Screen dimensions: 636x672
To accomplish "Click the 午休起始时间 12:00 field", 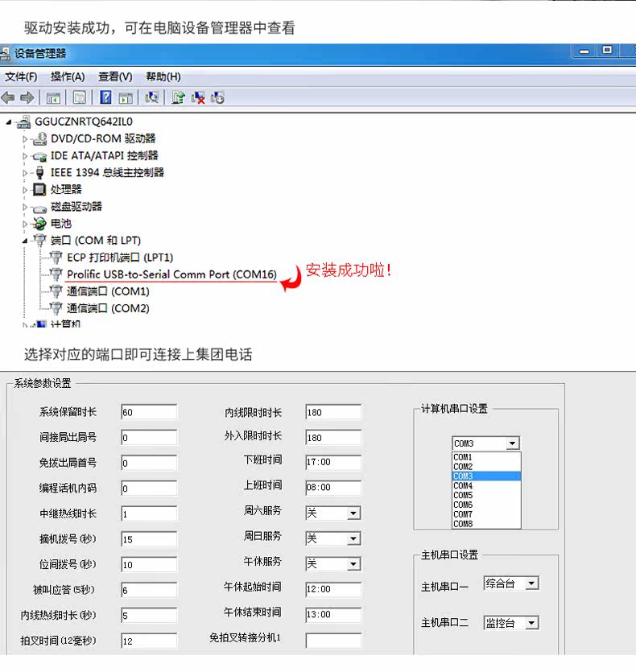I will click(333, 589).
